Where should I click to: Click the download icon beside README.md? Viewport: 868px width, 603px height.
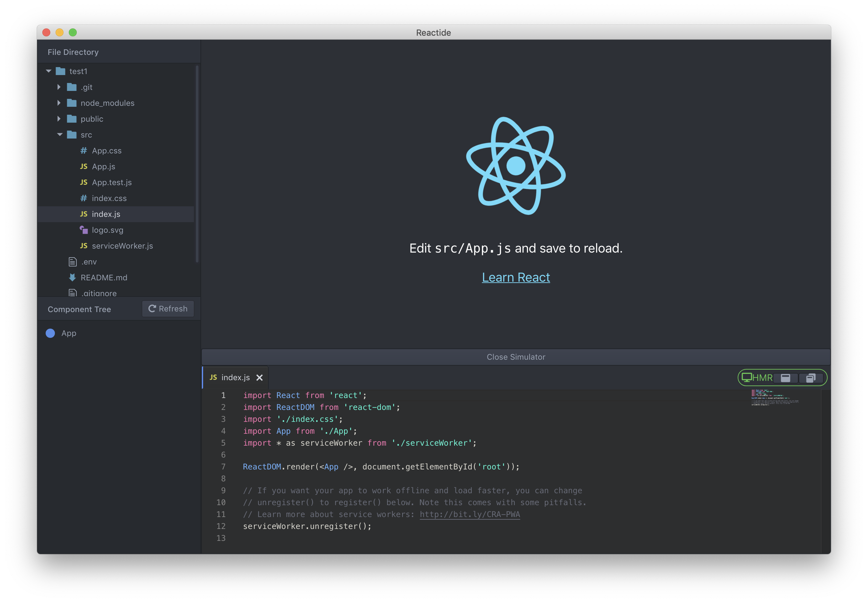click(x=72, y=277)
